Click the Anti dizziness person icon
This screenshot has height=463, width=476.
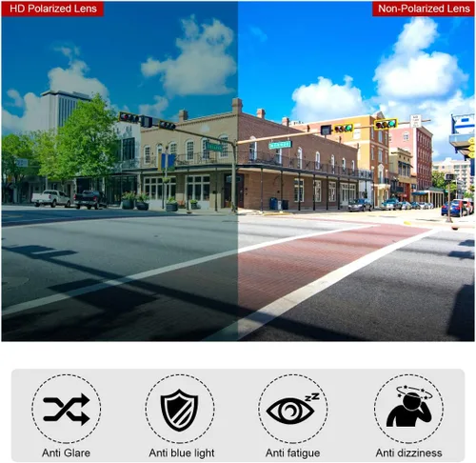coord(409,406)
